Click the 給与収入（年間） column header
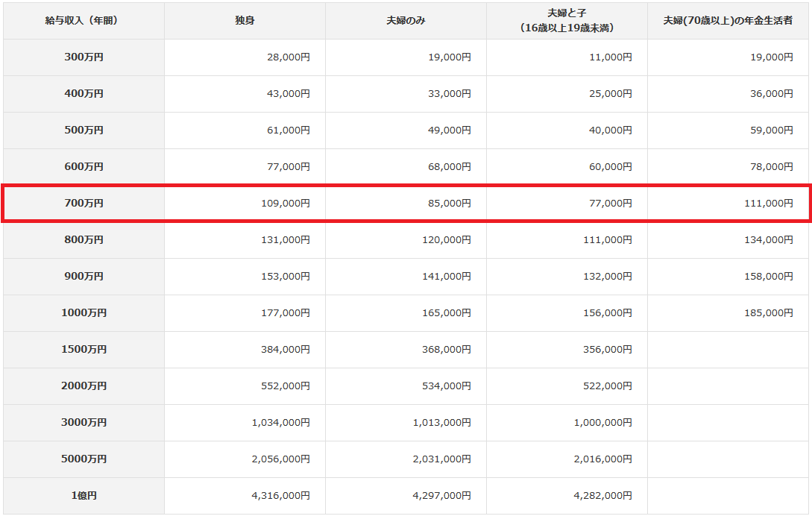Image resolution: width=812 pixels, height=519 pixels. click(x=84, y=21)
